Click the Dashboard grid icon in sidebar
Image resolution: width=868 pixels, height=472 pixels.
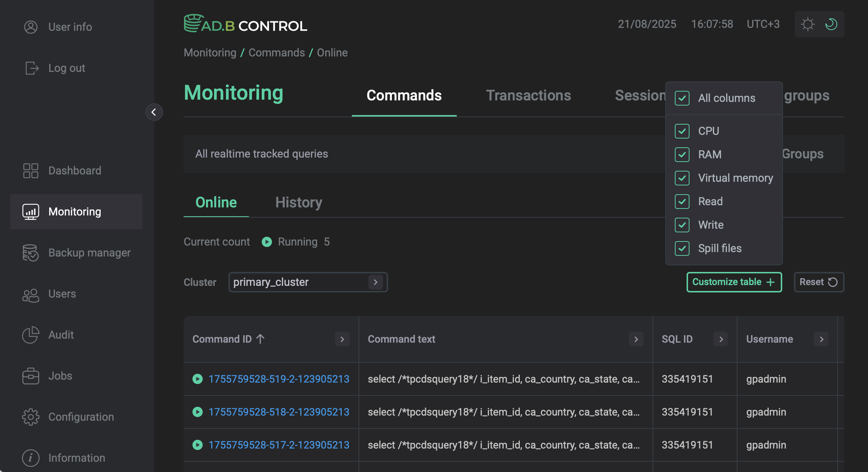30,171
